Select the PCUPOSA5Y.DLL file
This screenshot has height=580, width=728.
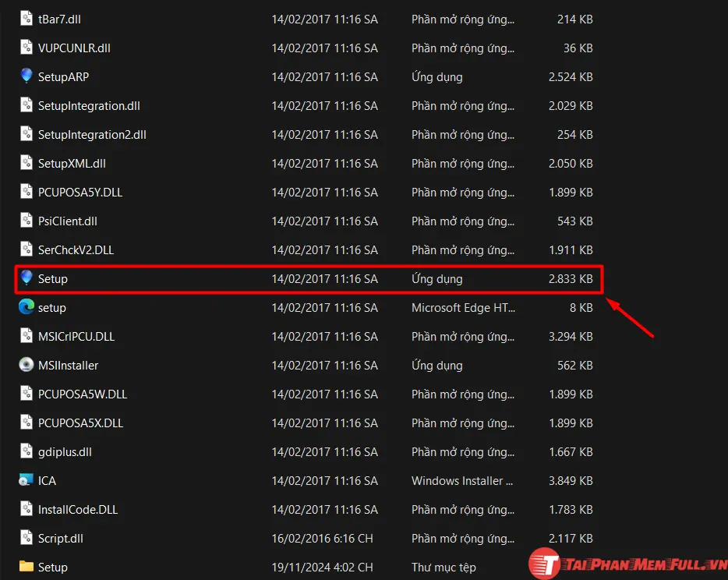click(80, 192)
